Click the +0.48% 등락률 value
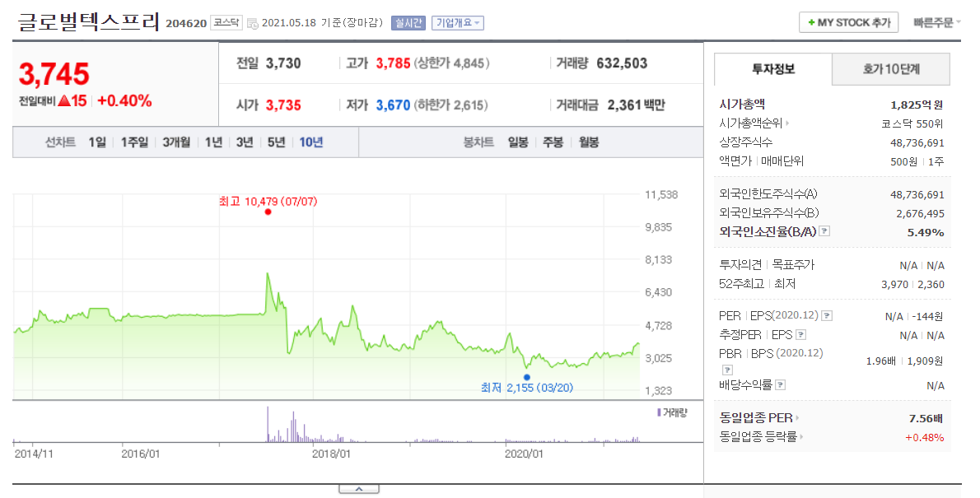The image size is (980, 498). pos(924,437)
